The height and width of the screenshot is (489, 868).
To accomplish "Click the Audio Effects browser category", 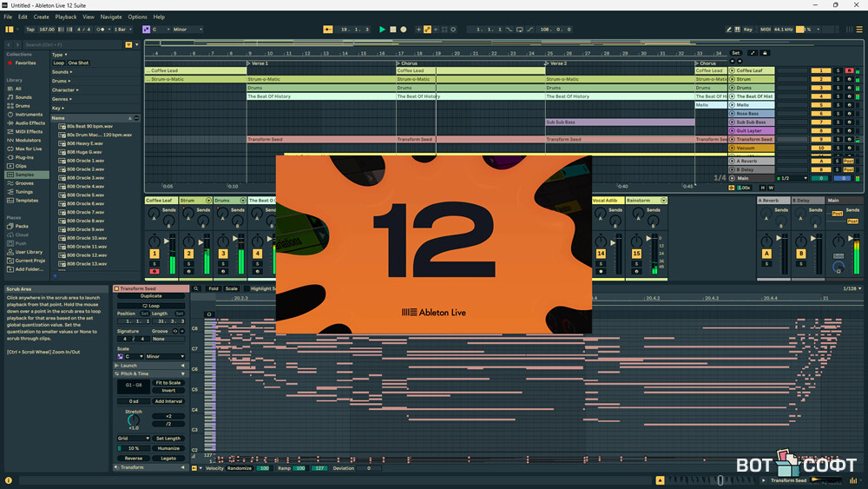I will coord(30,123).
